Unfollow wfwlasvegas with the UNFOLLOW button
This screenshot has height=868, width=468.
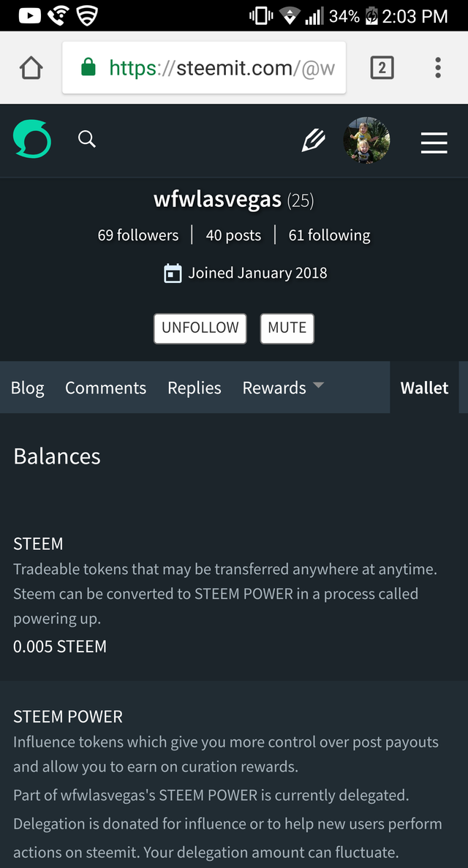(x=200, y=328)
